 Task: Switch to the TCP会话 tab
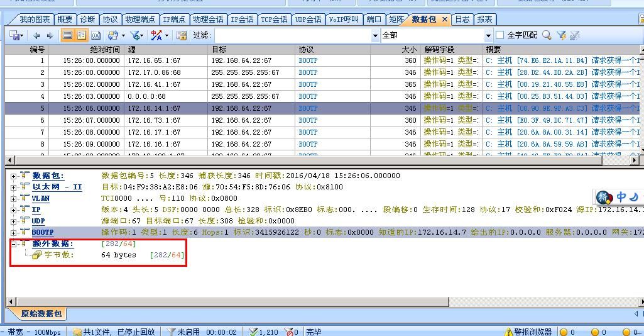[274, 20]
